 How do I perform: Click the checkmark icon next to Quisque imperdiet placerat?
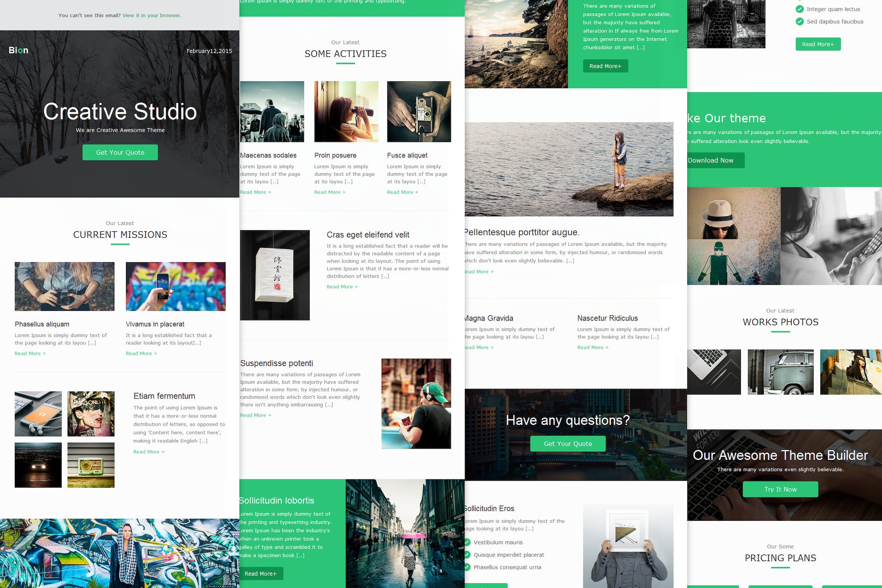467,555
